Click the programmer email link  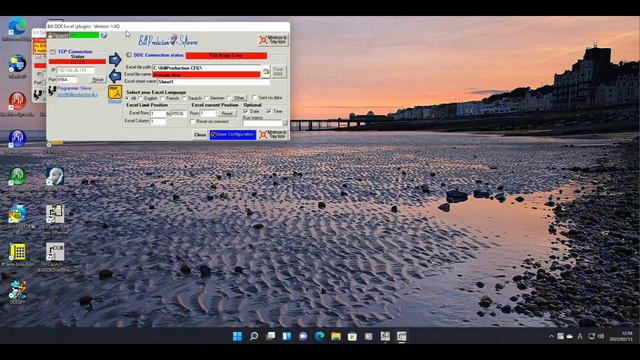pos(77,94)
